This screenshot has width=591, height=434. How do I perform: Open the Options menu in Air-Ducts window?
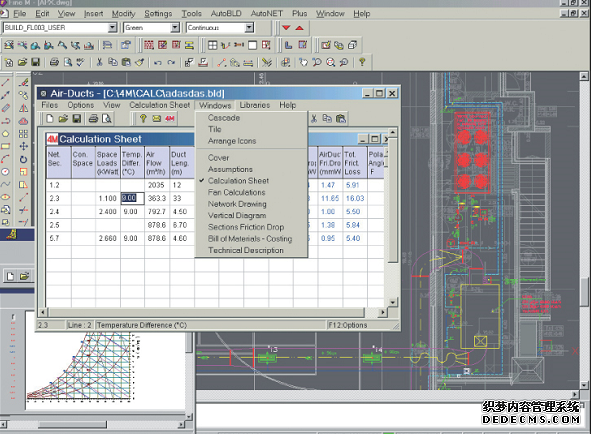point(81,105)
